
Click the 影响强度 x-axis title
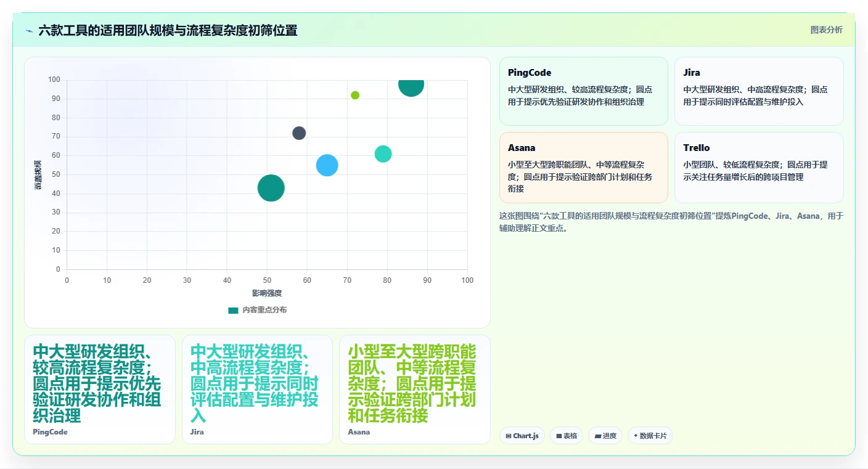coord(267,293)
